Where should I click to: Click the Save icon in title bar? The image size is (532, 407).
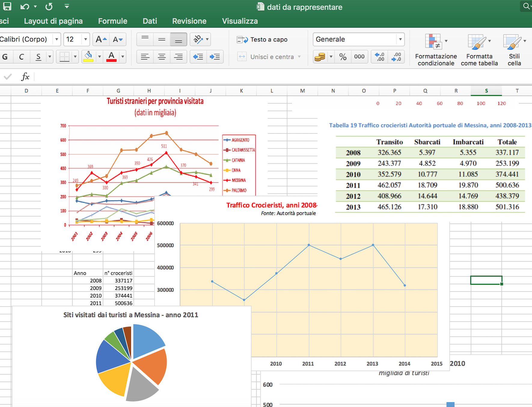(7, 6)
